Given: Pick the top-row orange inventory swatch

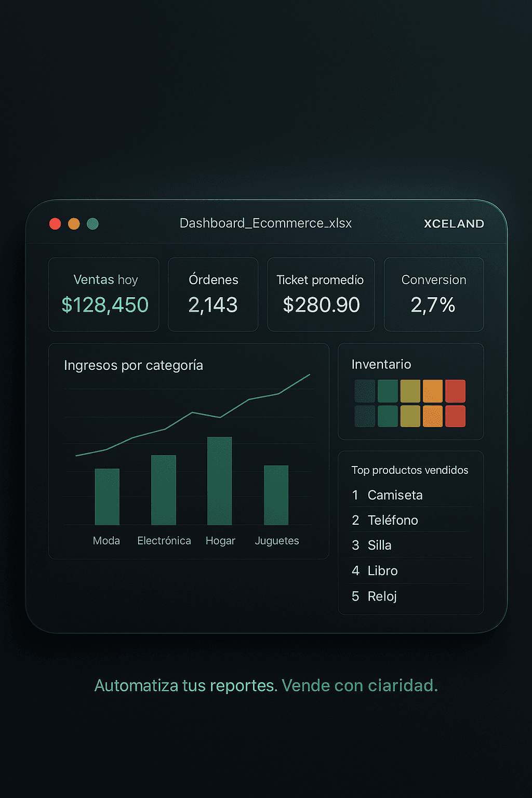Looking at the screenshot, I should point(433,391).
